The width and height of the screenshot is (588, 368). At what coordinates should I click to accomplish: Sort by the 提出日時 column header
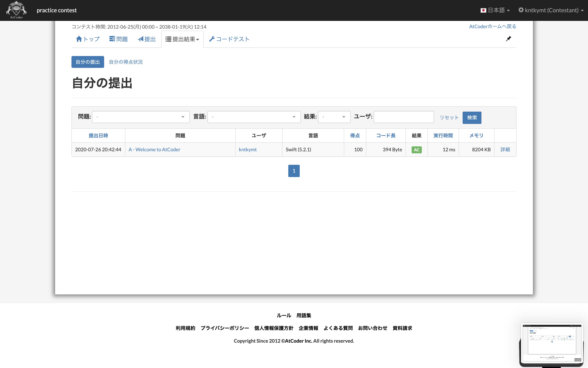pos(98,136)
